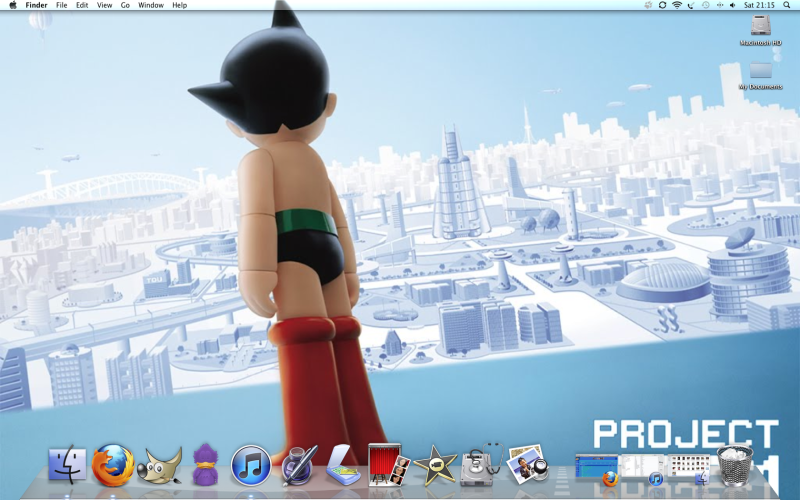
Task: Open iTunes from the dock
Action: [x=251, y=465]
